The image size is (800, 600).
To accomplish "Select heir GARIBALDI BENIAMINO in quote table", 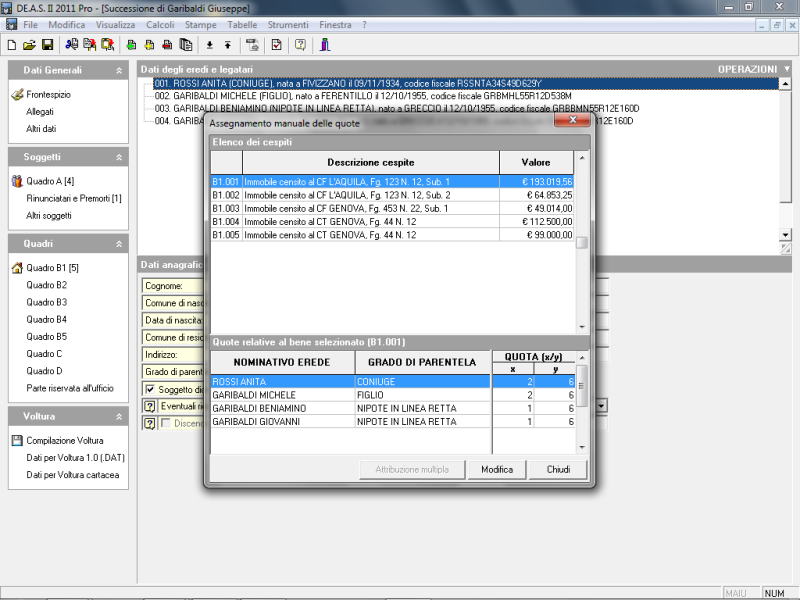I will [393, 408].
